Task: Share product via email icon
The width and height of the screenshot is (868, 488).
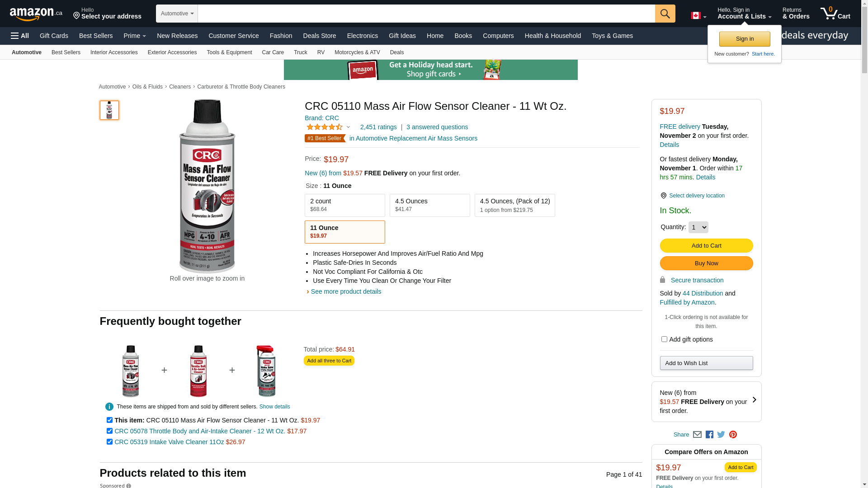Action: 697,435
